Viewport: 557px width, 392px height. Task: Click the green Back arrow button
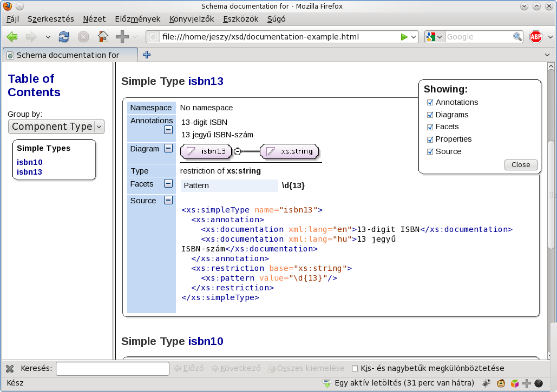(12, 37)
